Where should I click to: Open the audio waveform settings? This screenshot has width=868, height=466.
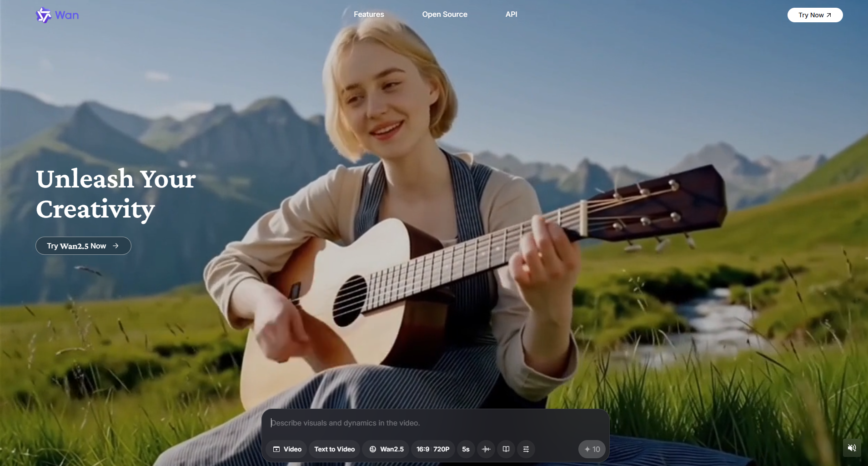coord(486,449)
